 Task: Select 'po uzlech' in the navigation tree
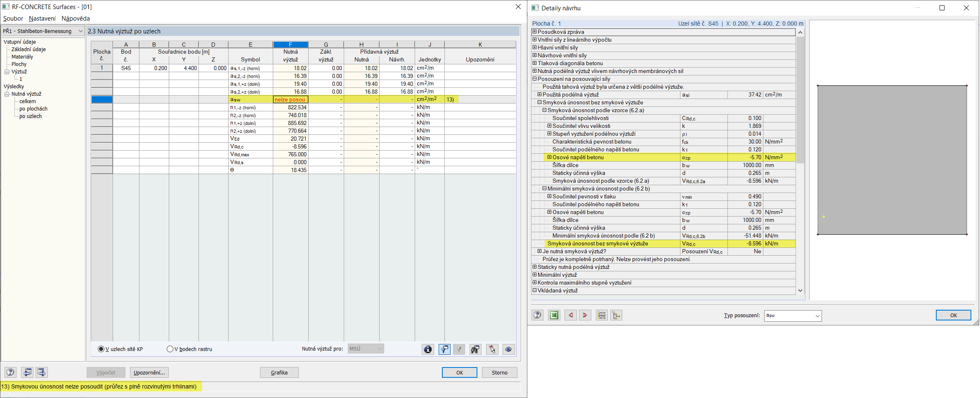pos(31,116)
